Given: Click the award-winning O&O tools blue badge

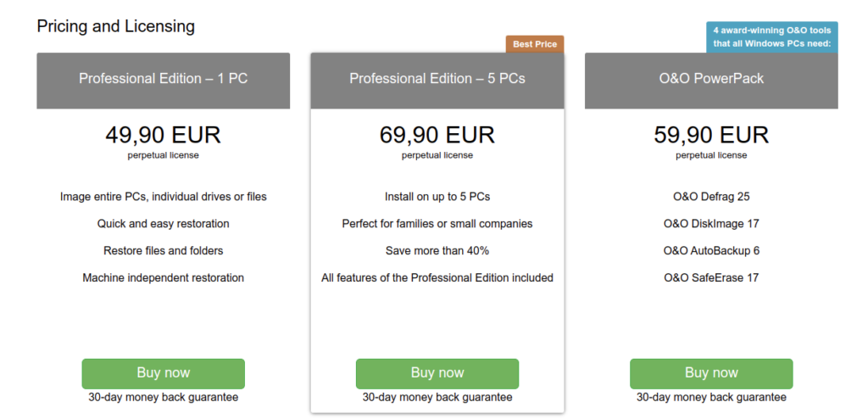Looking at the screenshot, I should coord(772,37).
